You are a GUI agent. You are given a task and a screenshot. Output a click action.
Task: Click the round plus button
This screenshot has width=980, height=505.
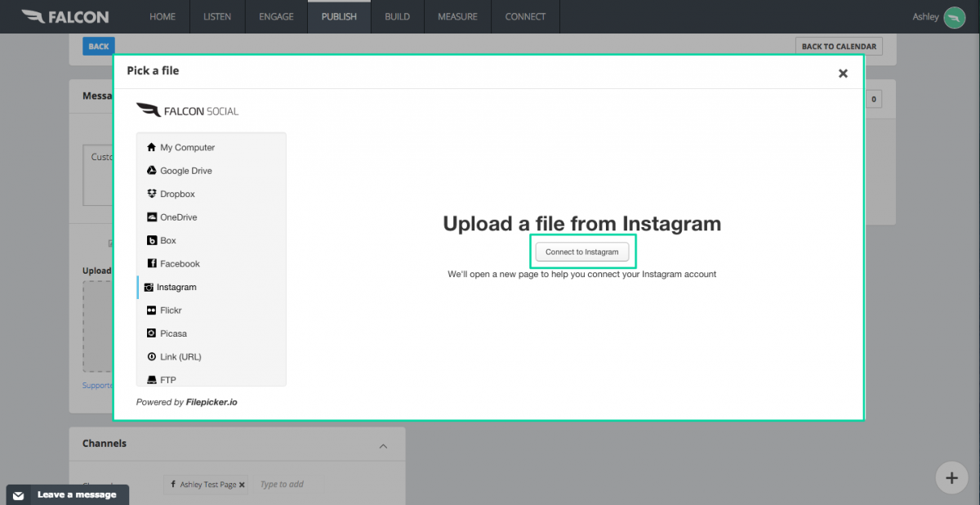pyautogui.click(x=951, y=477)
